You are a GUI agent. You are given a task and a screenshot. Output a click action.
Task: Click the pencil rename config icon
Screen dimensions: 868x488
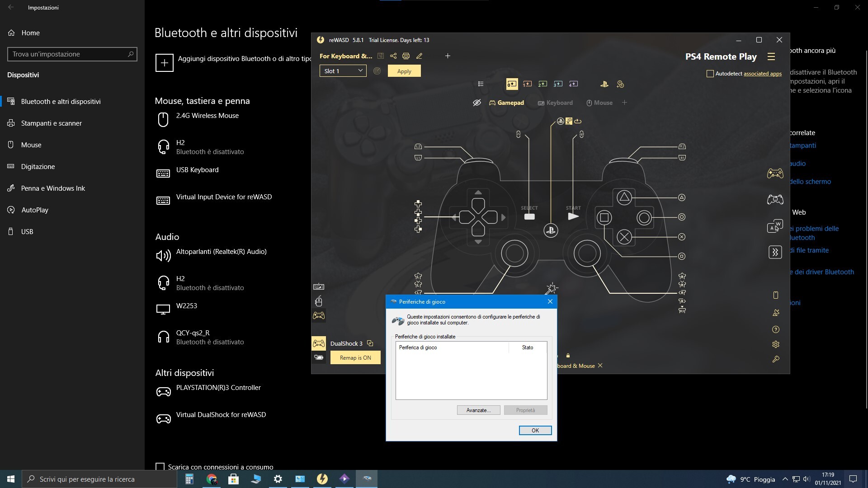point(419,56)
